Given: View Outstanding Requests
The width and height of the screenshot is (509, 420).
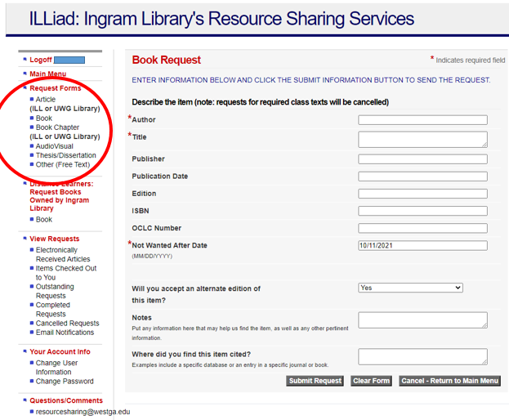Looking at the screenshot, I should (x=55, y=291).
